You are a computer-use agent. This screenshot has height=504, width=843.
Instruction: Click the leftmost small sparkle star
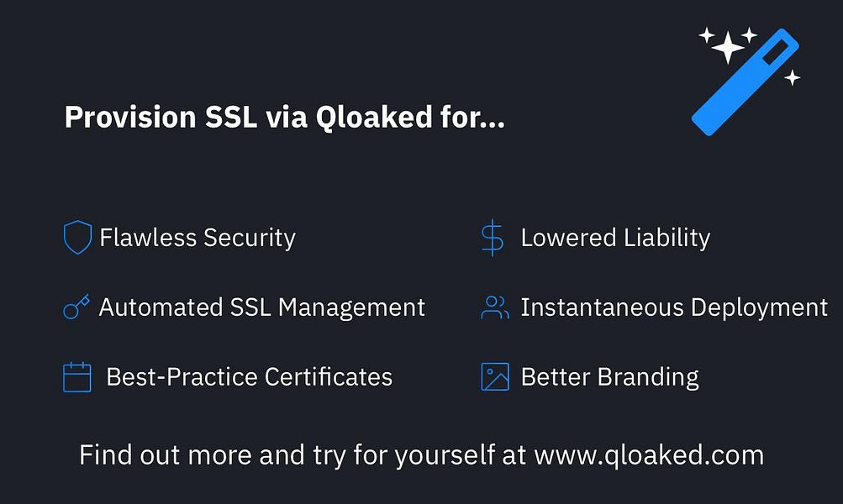coord(707,35)
